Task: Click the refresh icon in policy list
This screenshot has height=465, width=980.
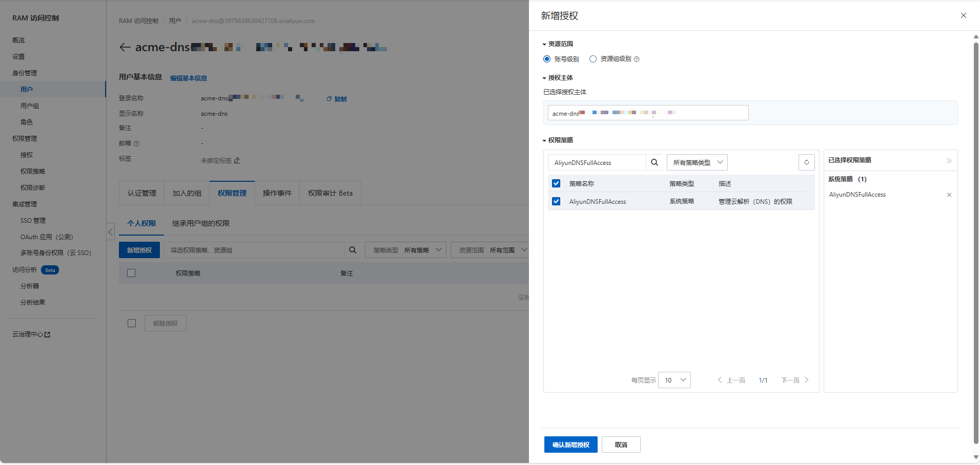Action: (x=806, y=162)
